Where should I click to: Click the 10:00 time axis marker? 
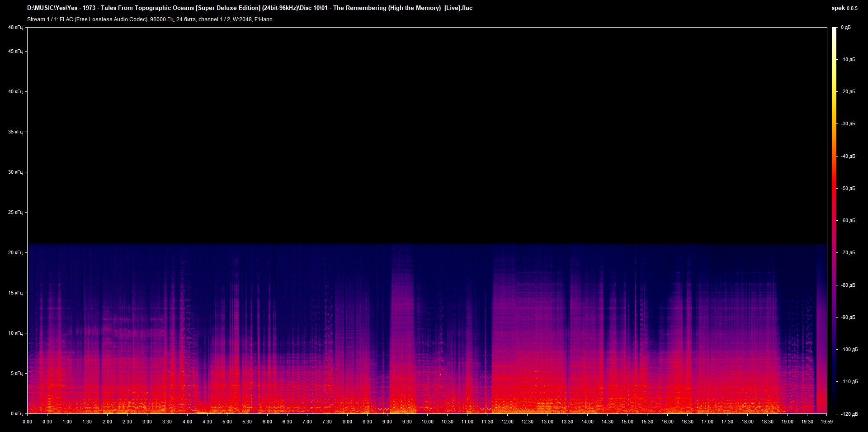click(427, 422)
